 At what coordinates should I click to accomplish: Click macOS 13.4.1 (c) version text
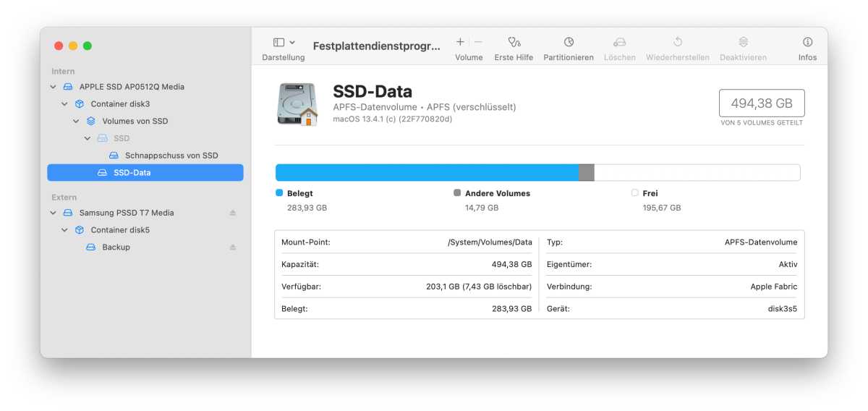point(393,119)
